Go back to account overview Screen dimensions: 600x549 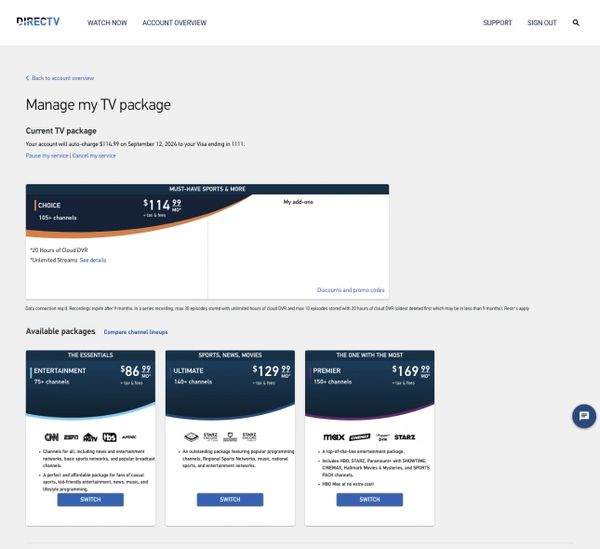pos(61,77)
